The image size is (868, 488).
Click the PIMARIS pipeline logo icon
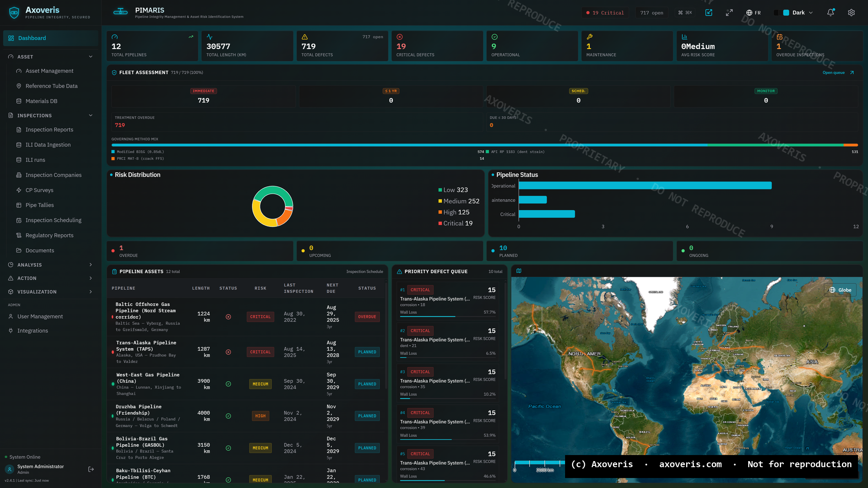[x=120, y=12]
